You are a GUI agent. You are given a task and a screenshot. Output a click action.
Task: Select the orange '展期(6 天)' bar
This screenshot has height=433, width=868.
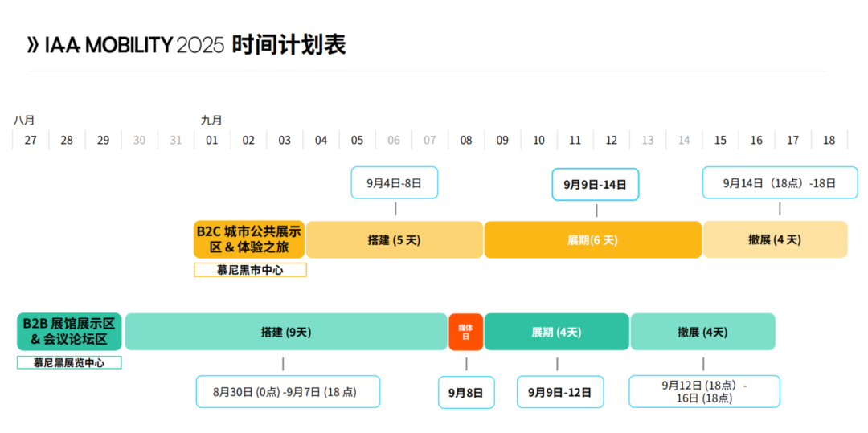click(593, 239)
